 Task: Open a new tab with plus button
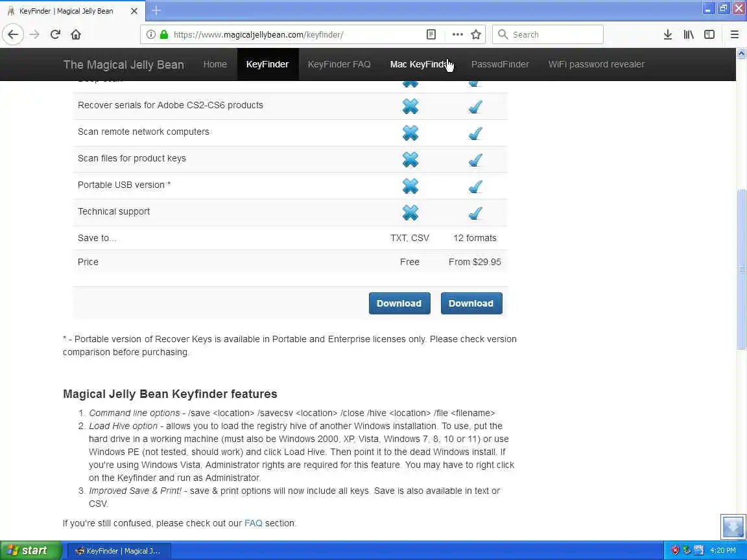(x=156, y=10)
